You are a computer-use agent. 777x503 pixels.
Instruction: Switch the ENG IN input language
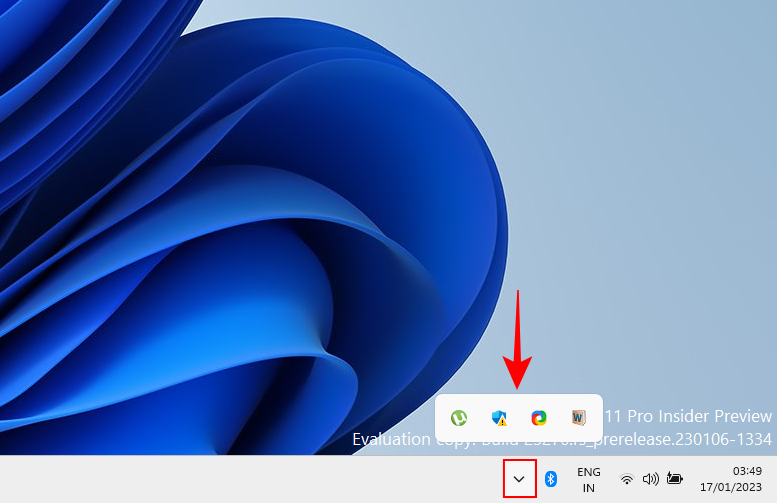[589, 480]
